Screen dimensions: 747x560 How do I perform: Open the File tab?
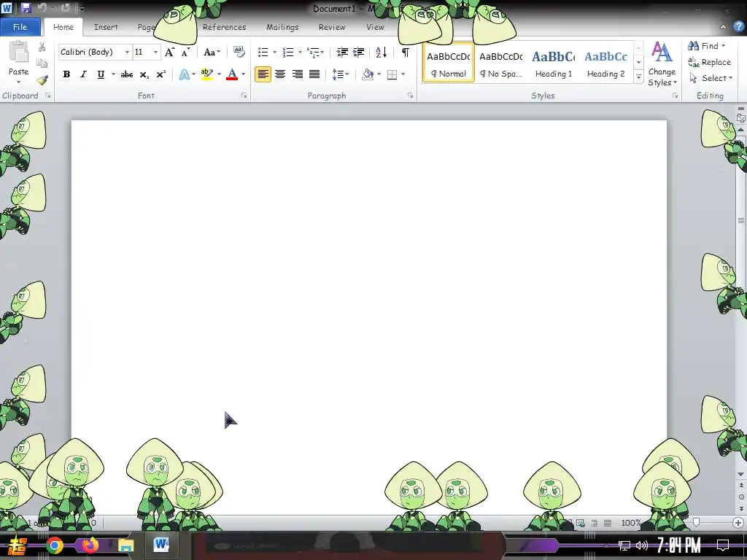(20, 27)
